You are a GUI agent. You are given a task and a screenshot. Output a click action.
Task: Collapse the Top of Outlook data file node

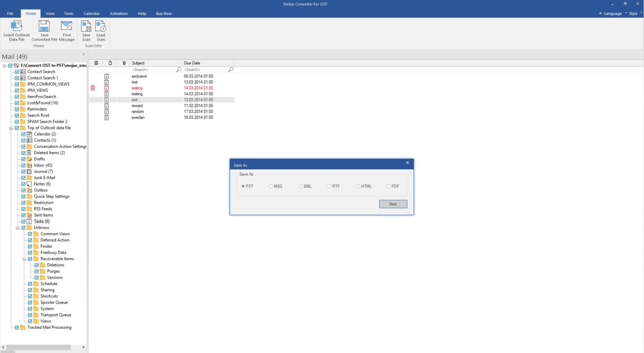pyautogui.click(x=11, y=128)
